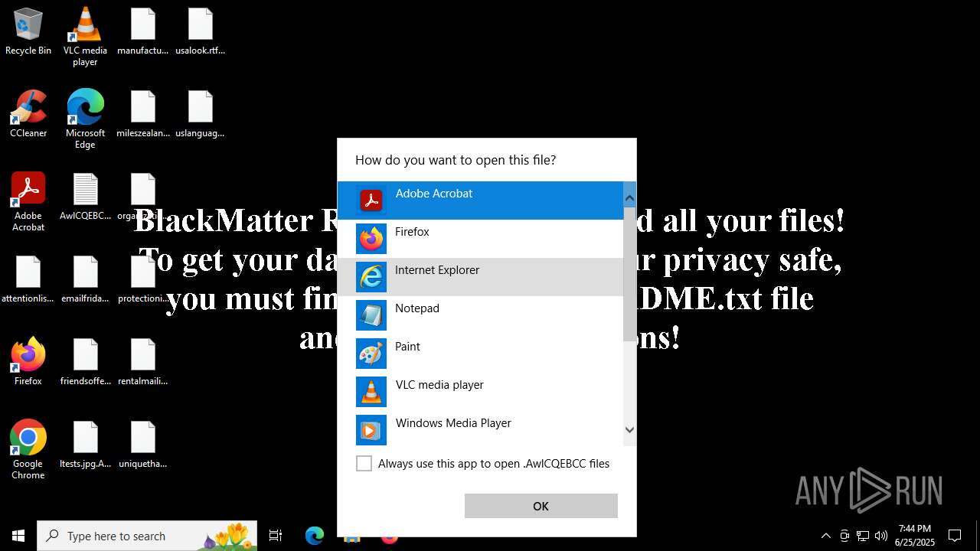The image size is (980, 551).
Task: Select CCleaner desktop shortcut
Action: coord(28,113)
